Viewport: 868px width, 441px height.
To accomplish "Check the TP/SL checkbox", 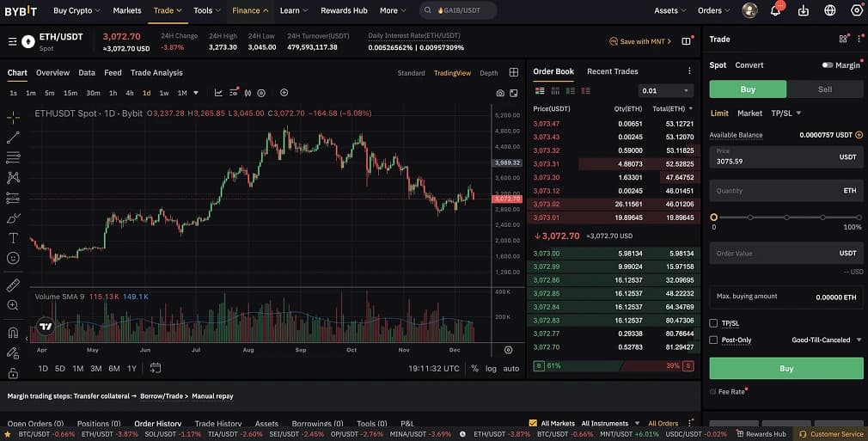I will click(x=713, y=323).
